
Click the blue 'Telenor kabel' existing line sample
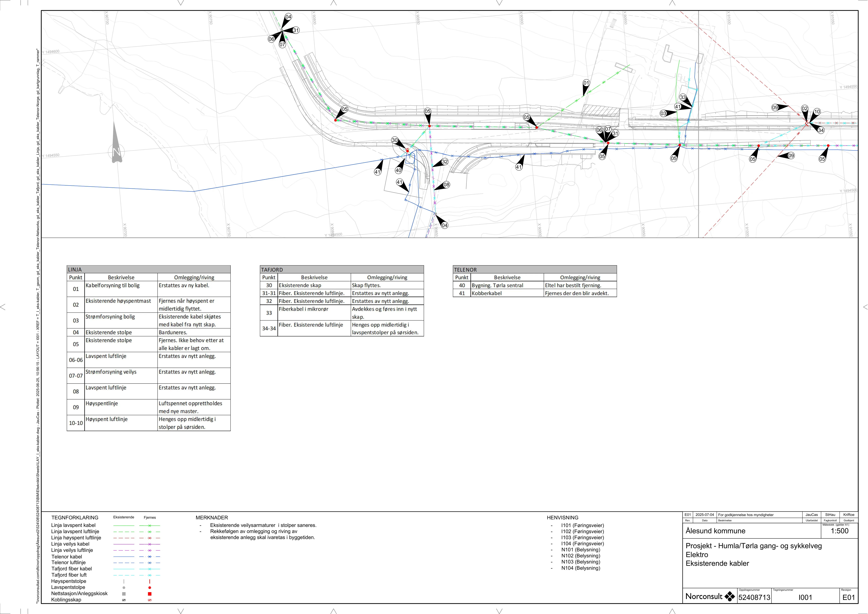(124, 557)
